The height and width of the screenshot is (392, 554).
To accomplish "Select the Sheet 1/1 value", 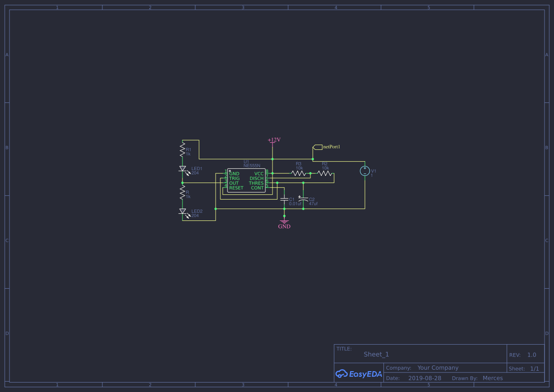I will (536, 368).
